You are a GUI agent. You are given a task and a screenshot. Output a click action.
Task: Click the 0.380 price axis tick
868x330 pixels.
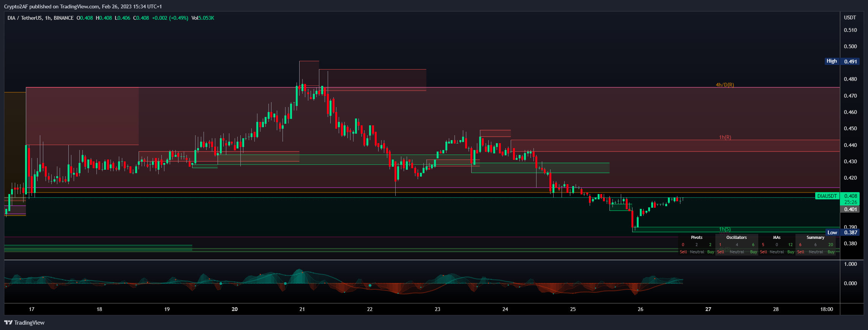click(850, 243)
